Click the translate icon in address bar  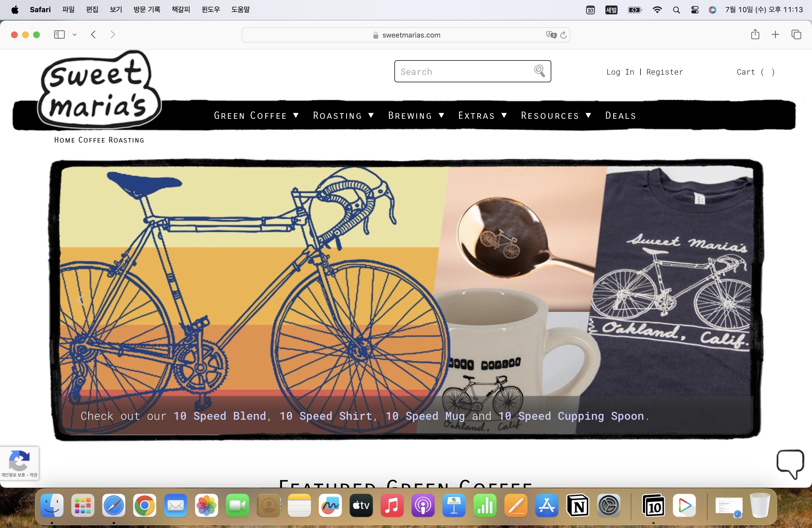(551, 35)
